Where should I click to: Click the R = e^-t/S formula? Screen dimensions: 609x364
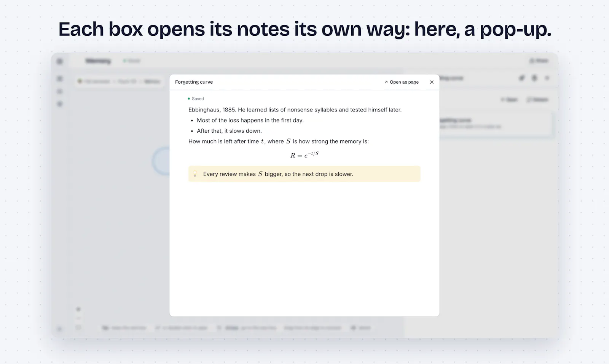pos(304,155)
